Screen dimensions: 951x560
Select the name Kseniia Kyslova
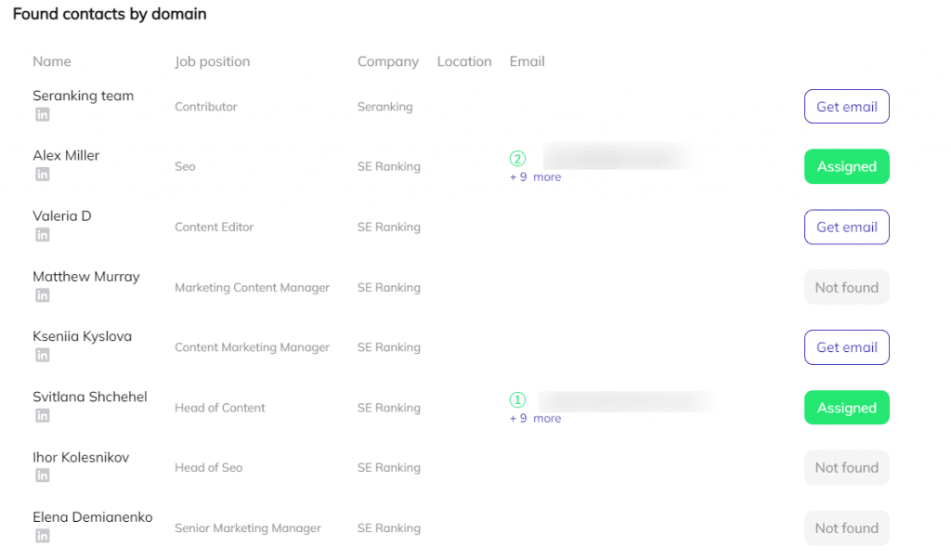83,336
